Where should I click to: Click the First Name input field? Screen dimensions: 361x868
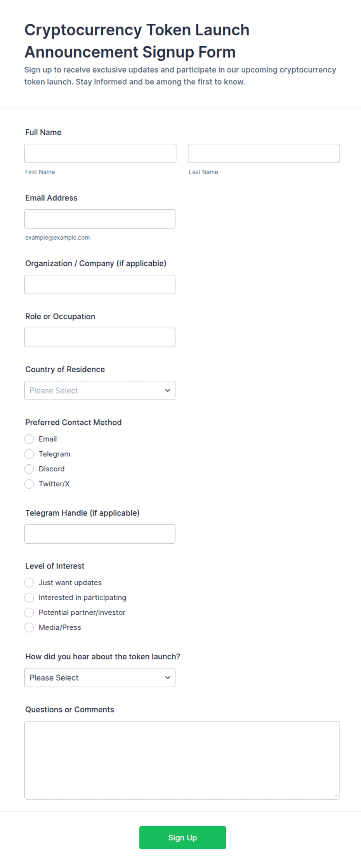tap(100, 153)
